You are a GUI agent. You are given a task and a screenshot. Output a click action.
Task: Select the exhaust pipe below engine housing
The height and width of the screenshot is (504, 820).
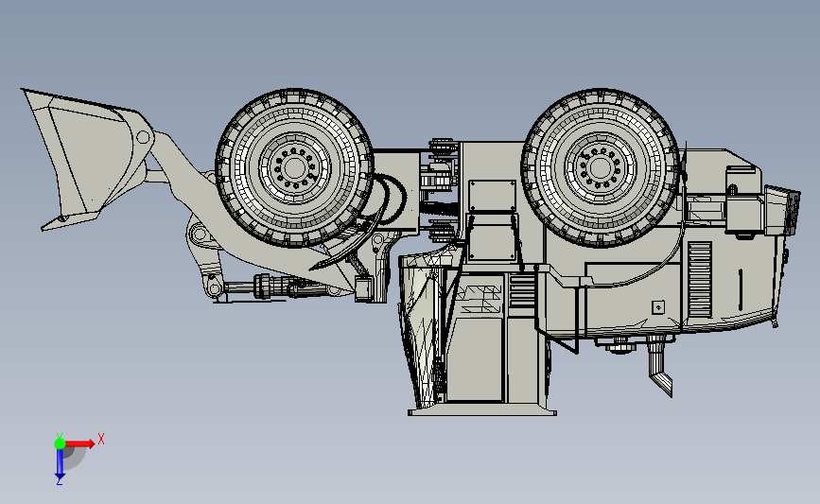(x=659, y=365)
